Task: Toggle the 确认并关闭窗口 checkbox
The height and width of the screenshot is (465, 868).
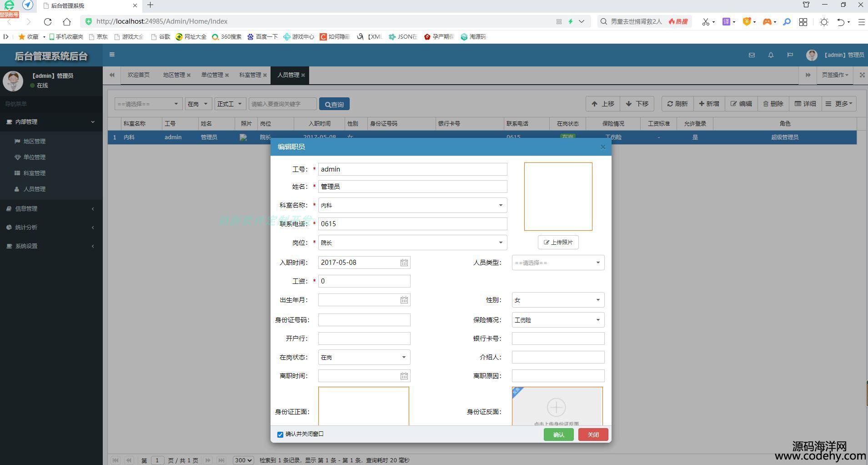Action: 280,435
